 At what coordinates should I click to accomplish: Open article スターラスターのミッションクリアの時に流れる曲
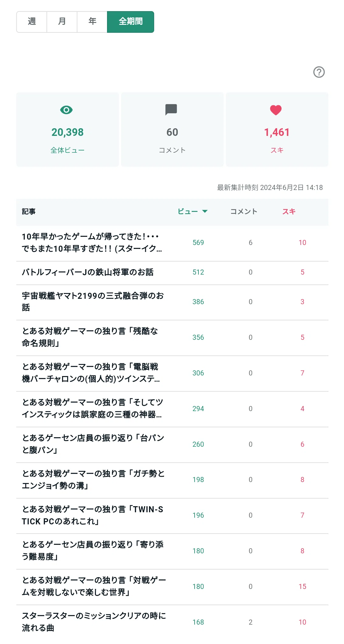pos(94,622)
